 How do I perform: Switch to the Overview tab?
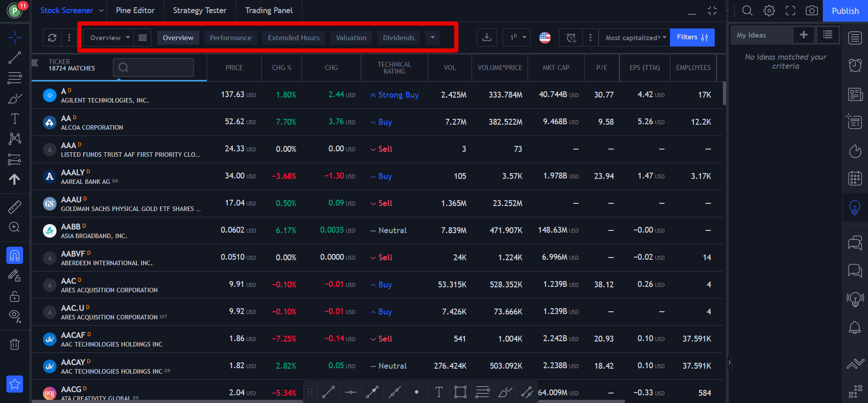[x=178, y=37]
